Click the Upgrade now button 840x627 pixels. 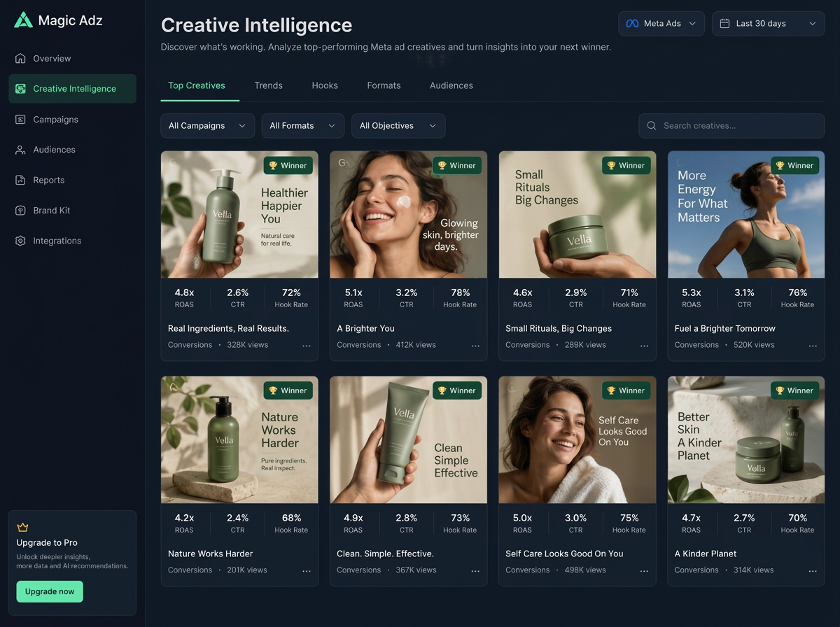pos(50,591)
